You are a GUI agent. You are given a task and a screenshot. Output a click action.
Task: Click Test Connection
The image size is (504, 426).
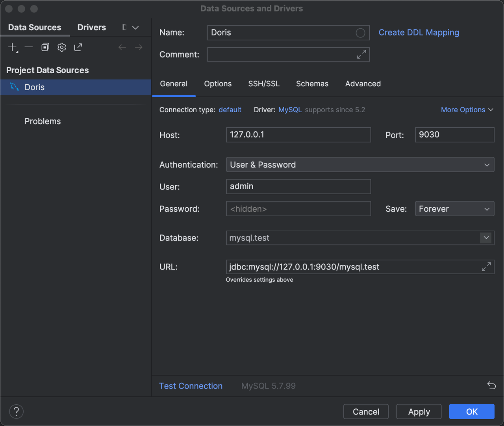click(x=191, y=386)
